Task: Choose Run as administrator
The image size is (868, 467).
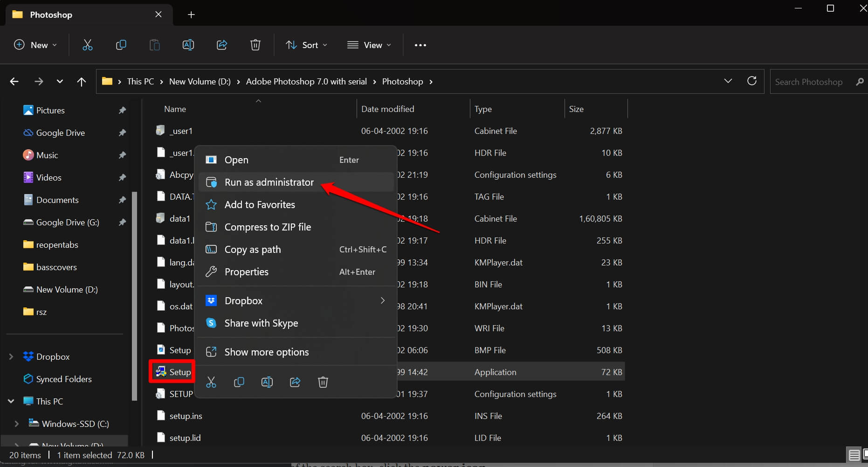Action: point(296,182)
